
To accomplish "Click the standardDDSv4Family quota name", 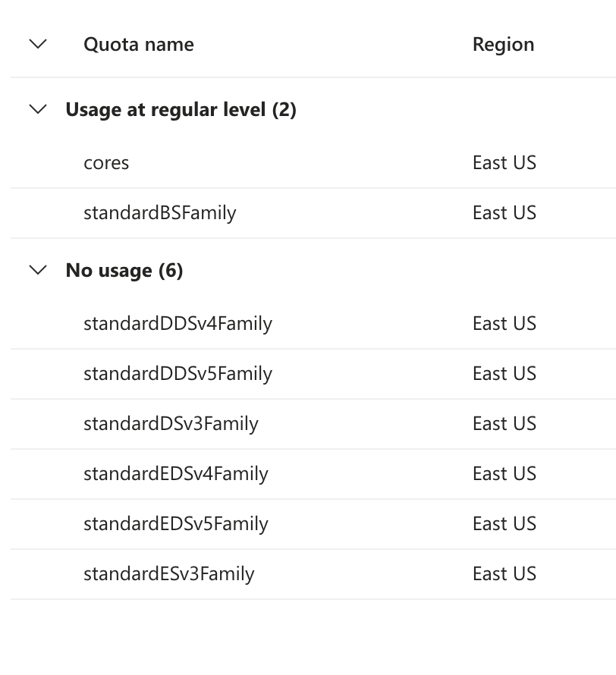I will (x=178, y=324).
